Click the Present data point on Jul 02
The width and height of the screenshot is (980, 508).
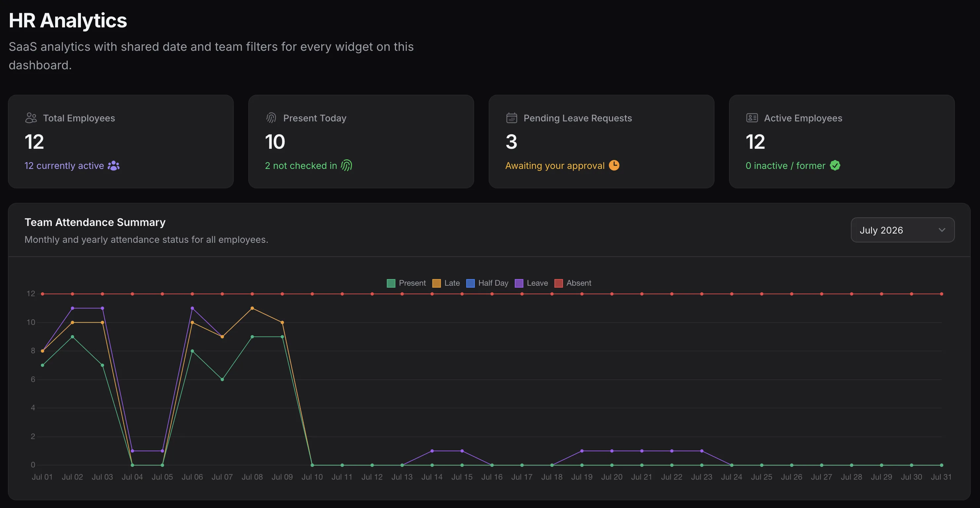[72, 337]
